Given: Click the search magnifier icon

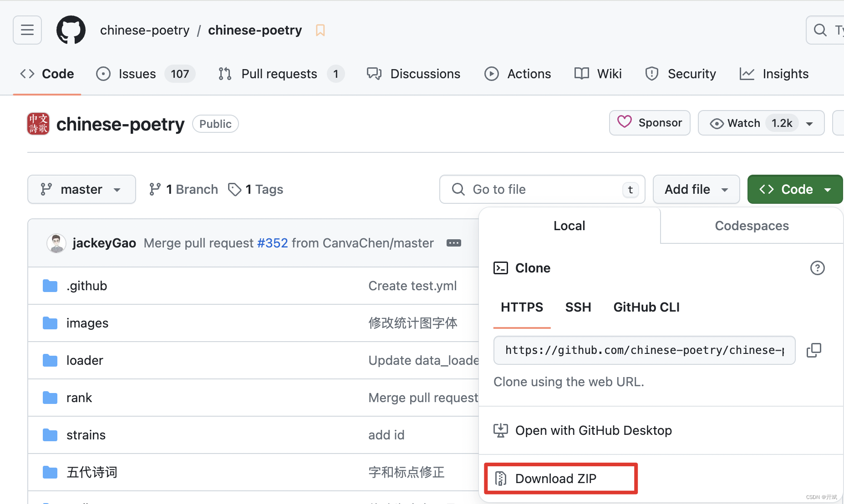Looking at the screenshot, I should tap(820, 30).
